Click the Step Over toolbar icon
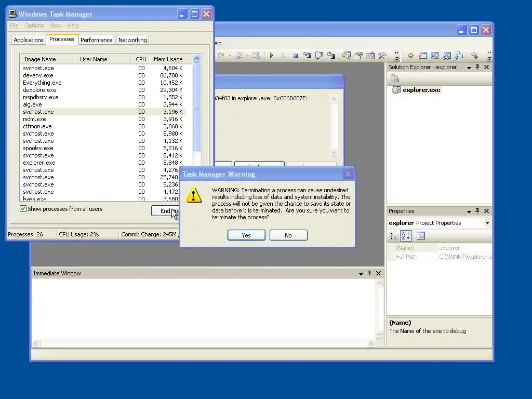 (x=320, y=55)
